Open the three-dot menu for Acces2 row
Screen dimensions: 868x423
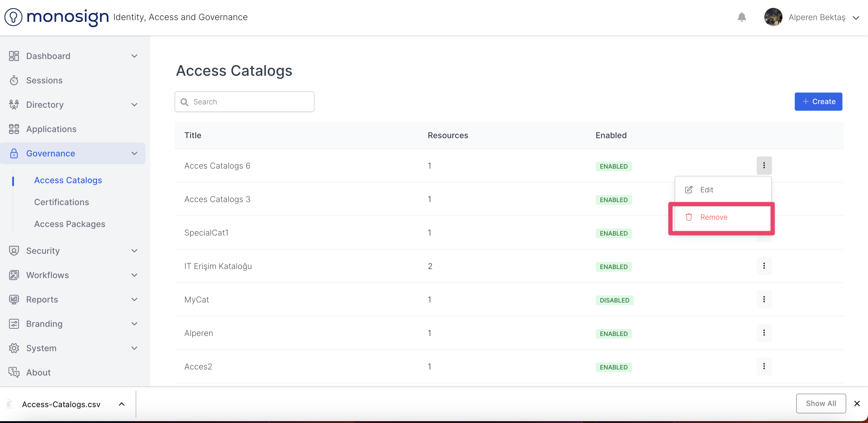[x=764, y=366]
